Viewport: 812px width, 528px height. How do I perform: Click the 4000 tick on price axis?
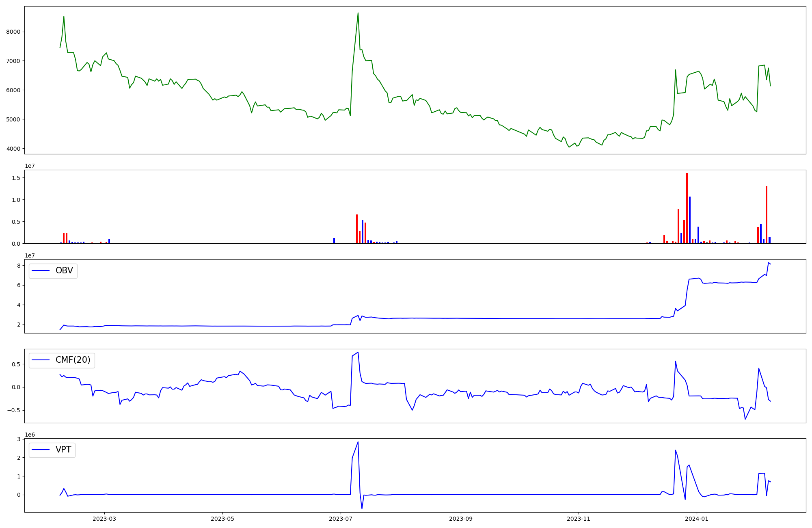point(13,149)
